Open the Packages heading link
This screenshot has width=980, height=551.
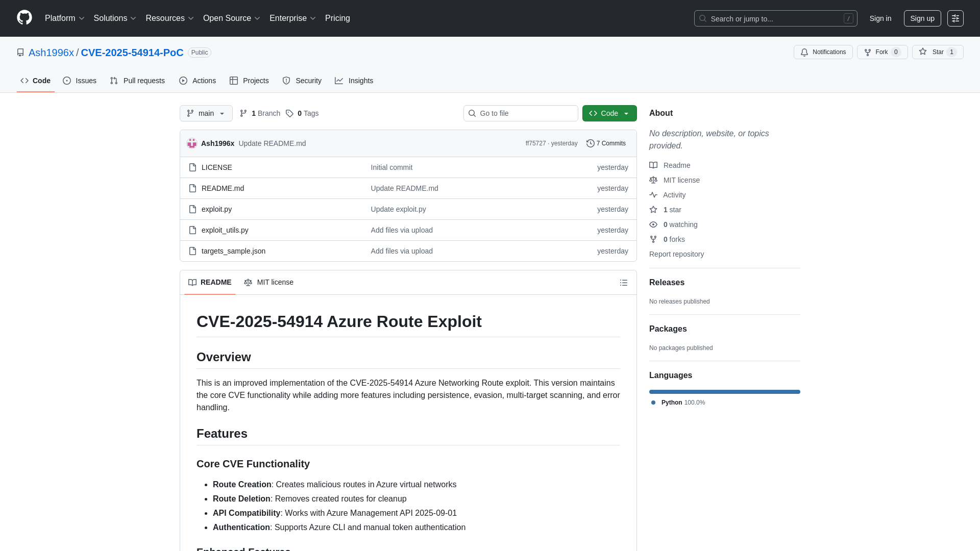668,329
